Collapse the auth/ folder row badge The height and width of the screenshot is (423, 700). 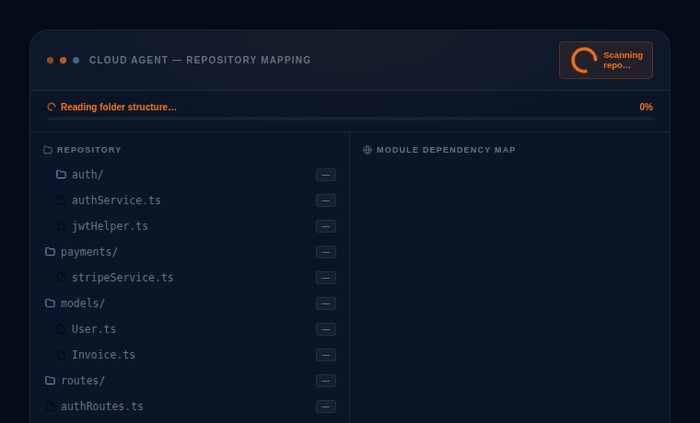(325, 175)
